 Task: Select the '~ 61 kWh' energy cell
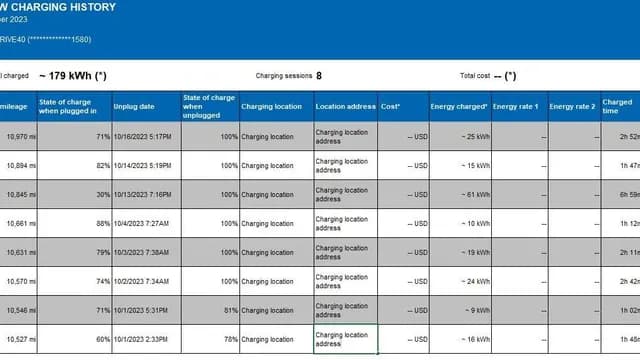[460, 194]
